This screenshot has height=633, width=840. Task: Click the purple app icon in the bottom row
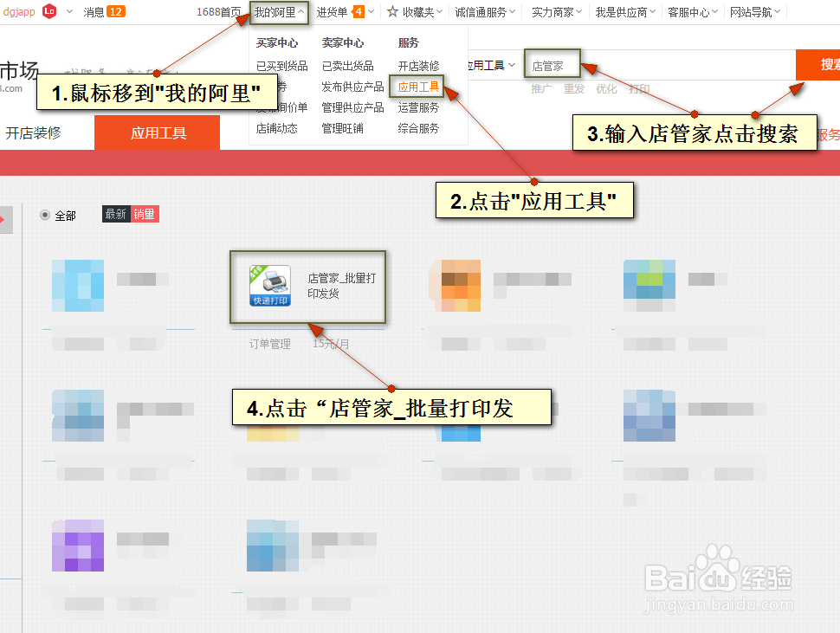(x=77, y=546)
